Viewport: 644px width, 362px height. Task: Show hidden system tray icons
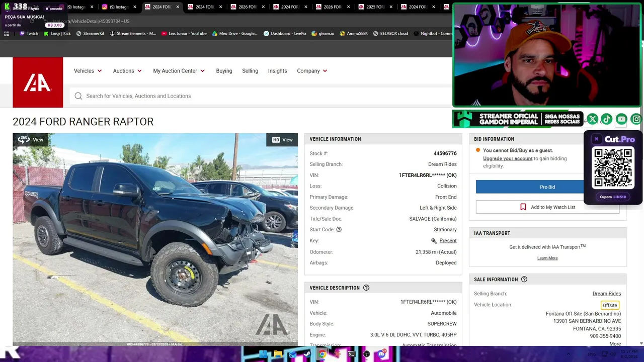click(x=569, y=354)
